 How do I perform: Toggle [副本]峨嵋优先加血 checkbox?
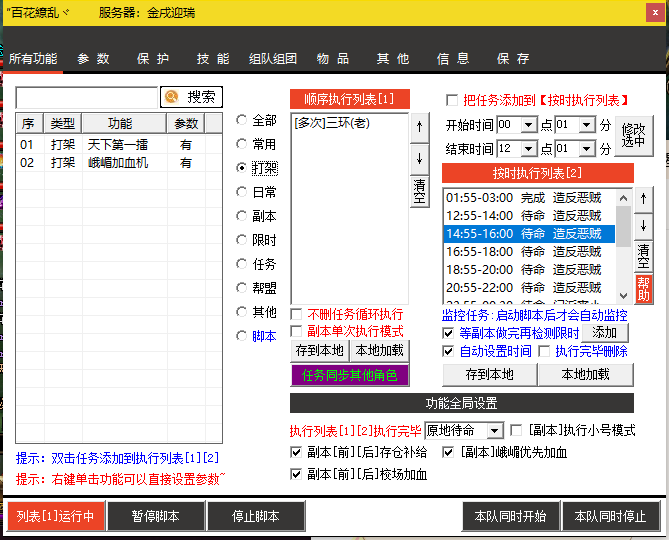tap(448, 452)
